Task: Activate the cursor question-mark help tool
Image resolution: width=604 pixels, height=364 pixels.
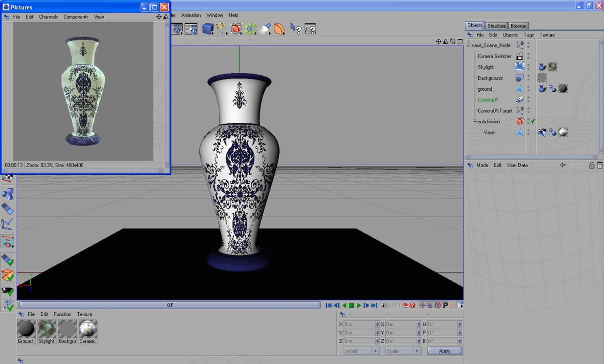Action: click(x=296, y=29)
